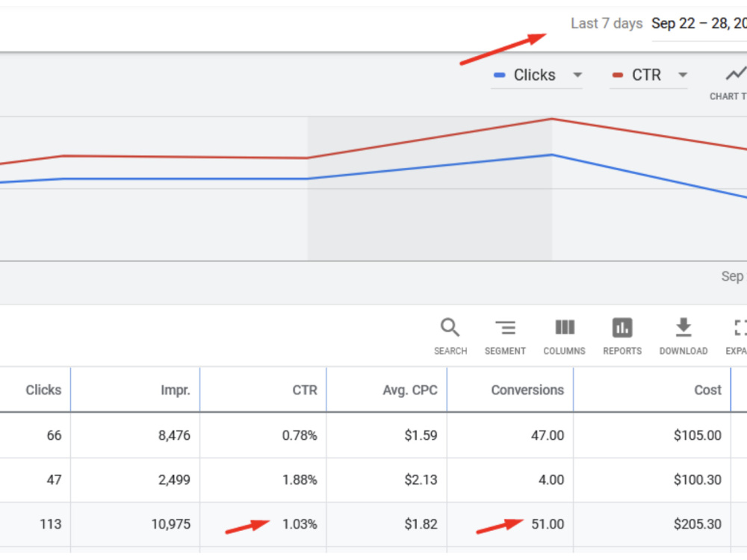Change the chart type icon
Screen dimensions: 747x560
pos(735,74)
